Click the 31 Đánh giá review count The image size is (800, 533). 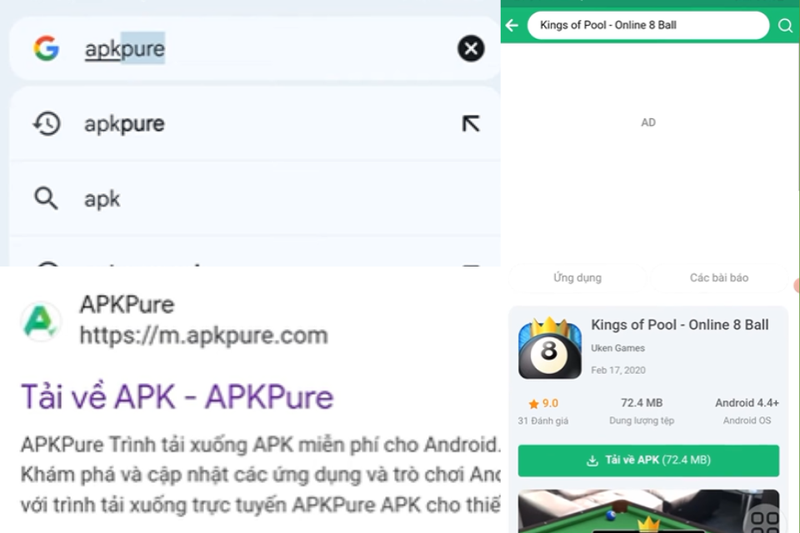pyautogui.click(x=543, y=421)
